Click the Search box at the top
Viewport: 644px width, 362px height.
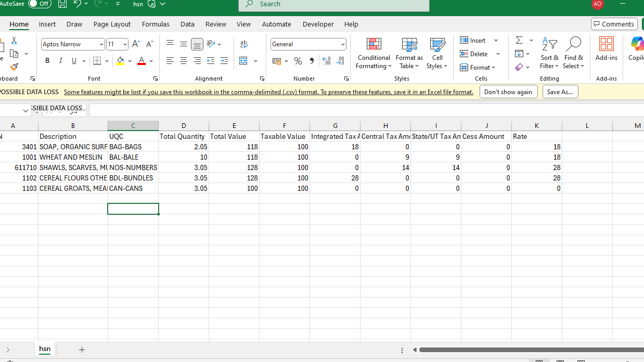point(333,4)
